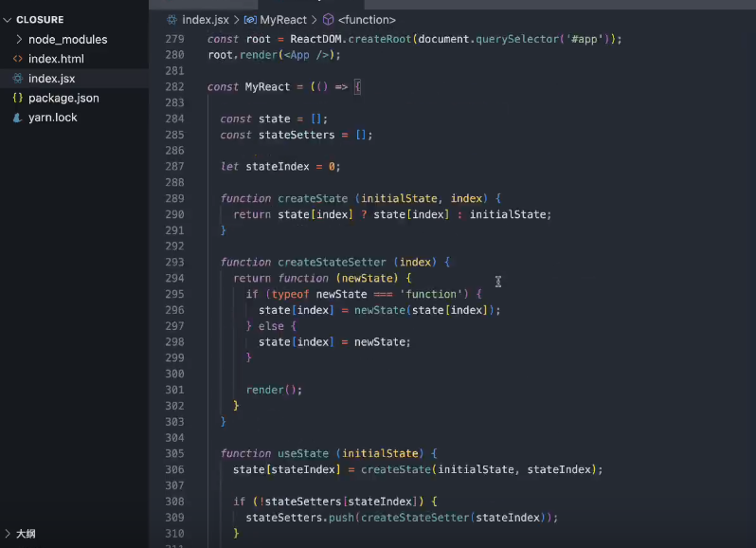Click the closing brace on line 303
This screenshot has width=756, height=548.
tap(224, 422)
